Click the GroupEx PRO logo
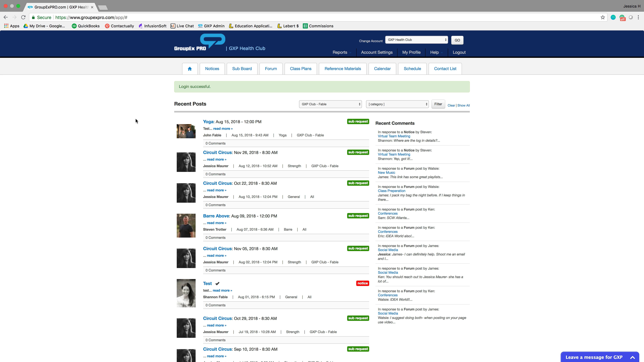 pos(200,42)
